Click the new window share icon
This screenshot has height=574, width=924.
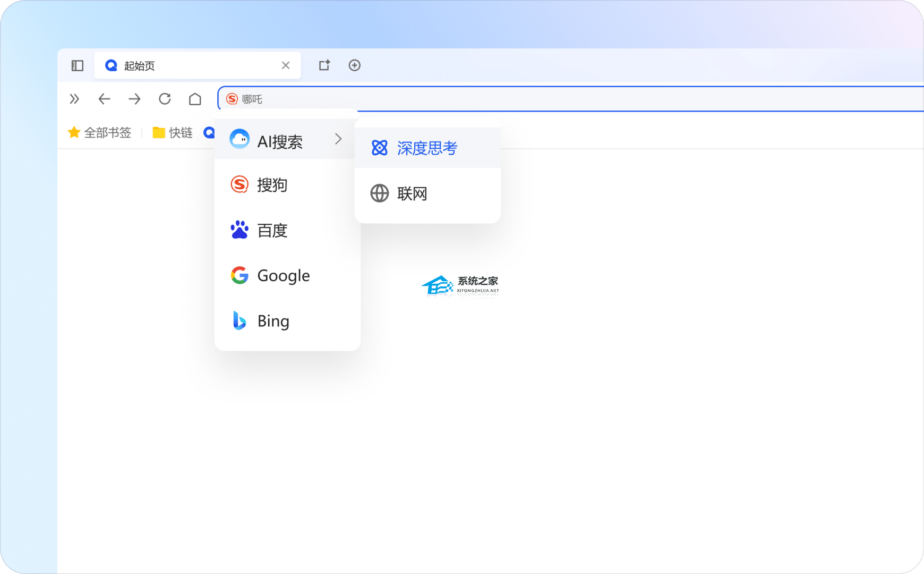[x=324, y=65]
